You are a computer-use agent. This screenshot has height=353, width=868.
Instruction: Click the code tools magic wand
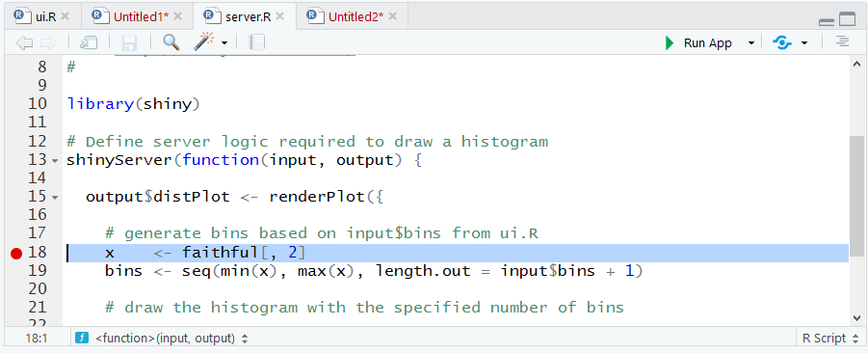[x=204, y=42]
